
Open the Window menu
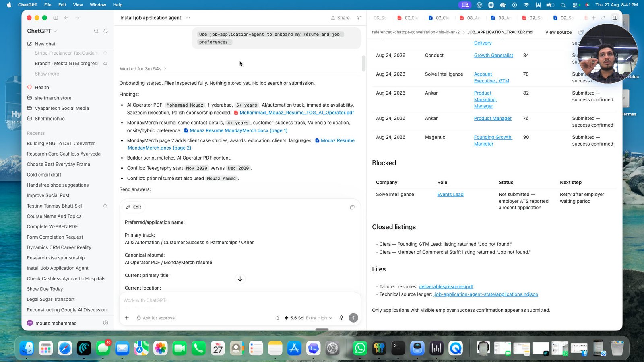(98, 5)
